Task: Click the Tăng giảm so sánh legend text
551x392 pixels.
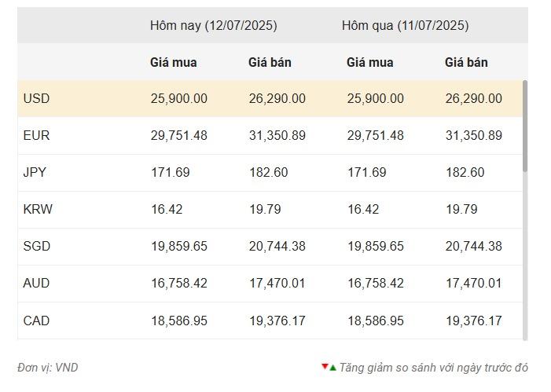Action: click(434, 368)
